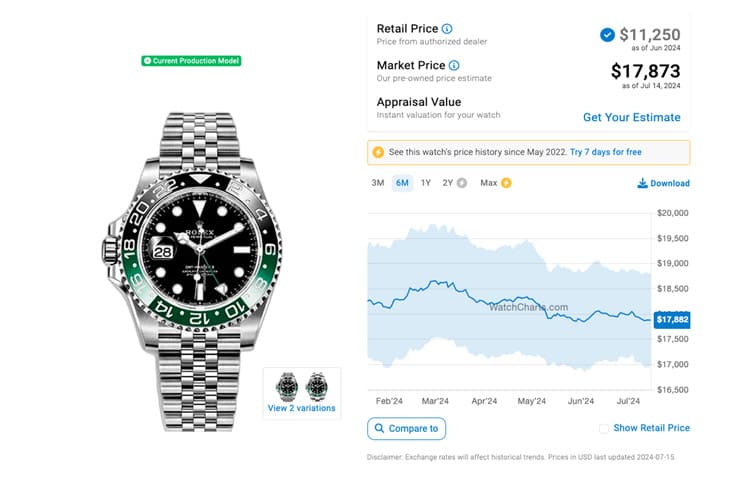Screen dimensions: 730x482
Task: Open Get Your Estimate link
Action: point(631,117)
